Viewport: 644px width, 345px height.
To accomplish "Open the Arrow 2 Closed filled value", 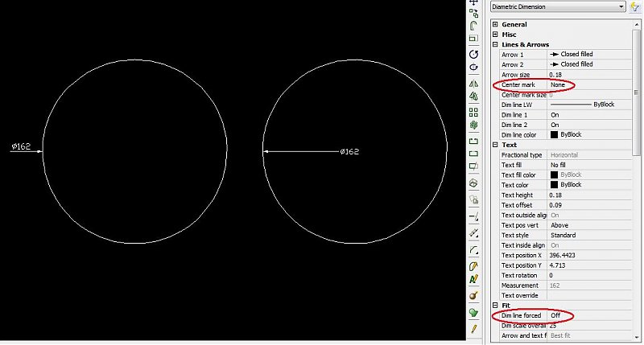I will [590, 64].
